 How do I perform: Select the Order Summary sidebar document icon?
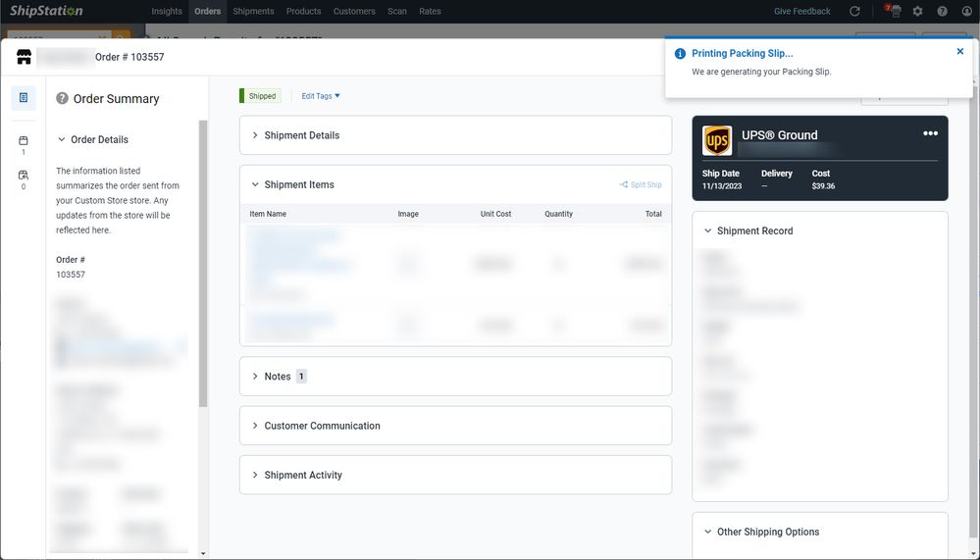tap(24, 98)
